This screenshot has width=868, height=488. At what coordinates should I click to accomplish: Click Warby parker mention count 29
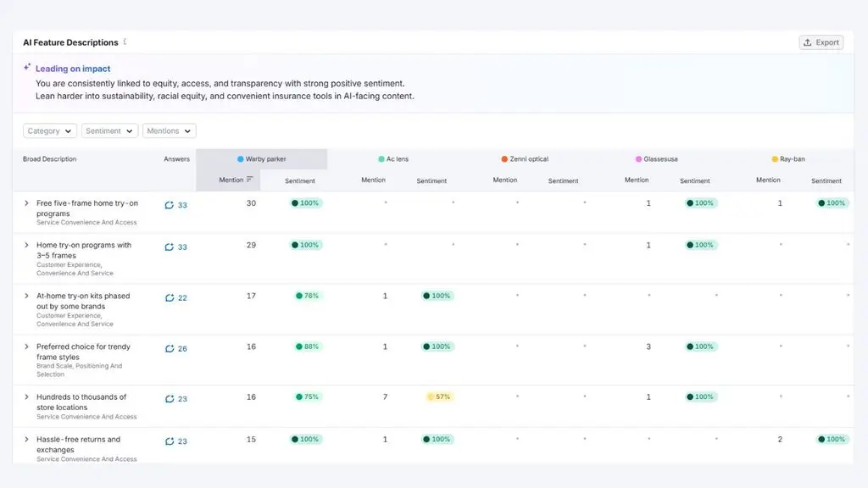251,245
